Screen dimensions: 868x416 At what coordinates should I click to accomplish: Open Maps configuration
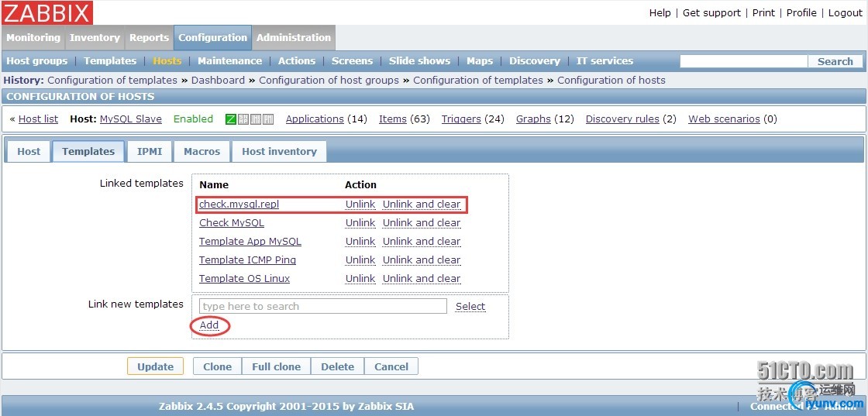tap(480, 61)
